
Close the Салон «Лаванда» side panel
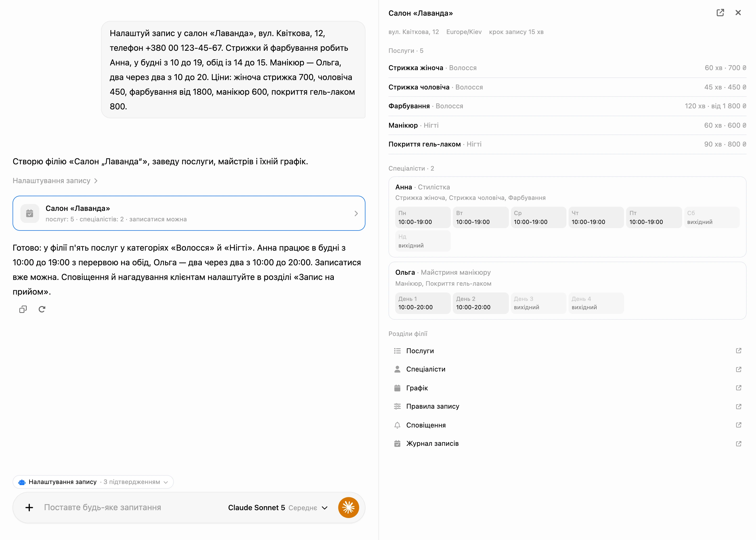pyautogui.click(x=738, y=13)
